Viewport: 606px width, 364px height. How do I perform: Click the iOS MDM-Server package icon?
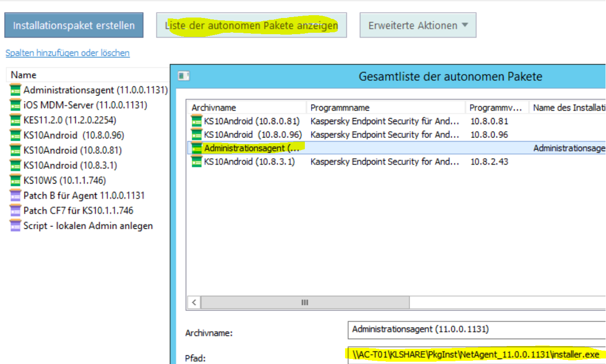click(15, 105)
